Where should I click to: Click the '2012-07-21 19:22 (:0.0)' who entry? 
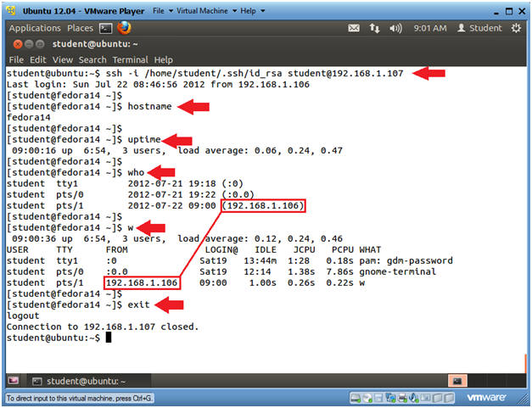[x=191, y=195]
